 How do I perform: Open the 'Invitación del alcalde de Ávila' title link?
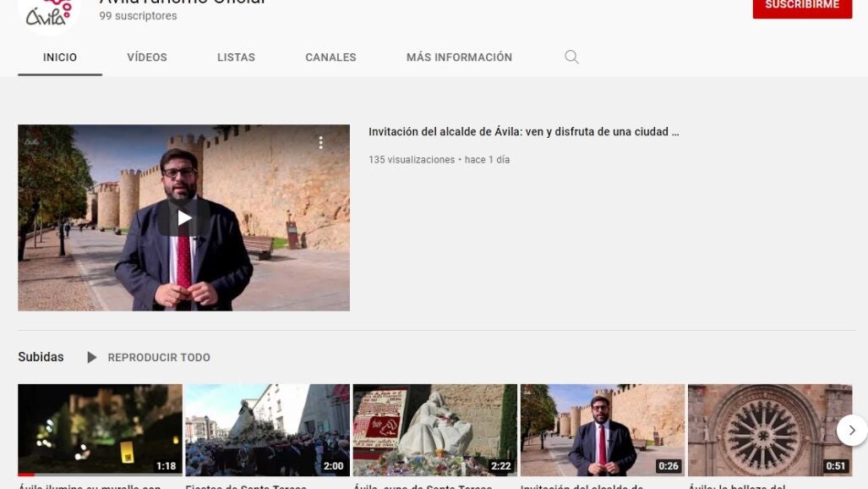click(523, 132)
